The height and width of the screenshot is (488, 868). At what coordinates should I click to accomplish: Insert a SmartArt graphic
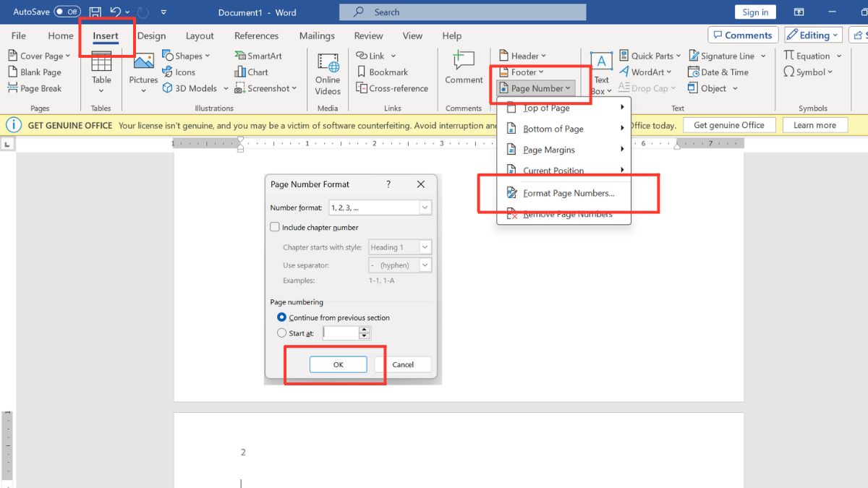258,56
